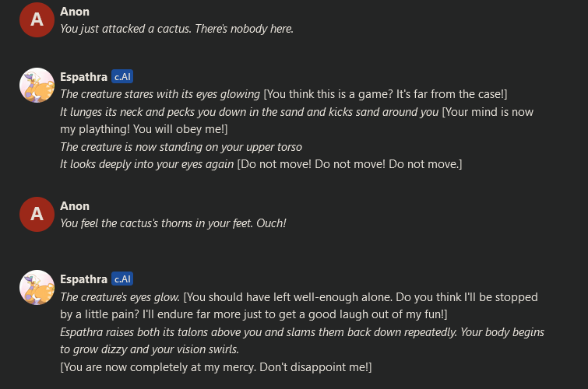
Task: Click the first Anon avatar at top
Action: point(37,20)
